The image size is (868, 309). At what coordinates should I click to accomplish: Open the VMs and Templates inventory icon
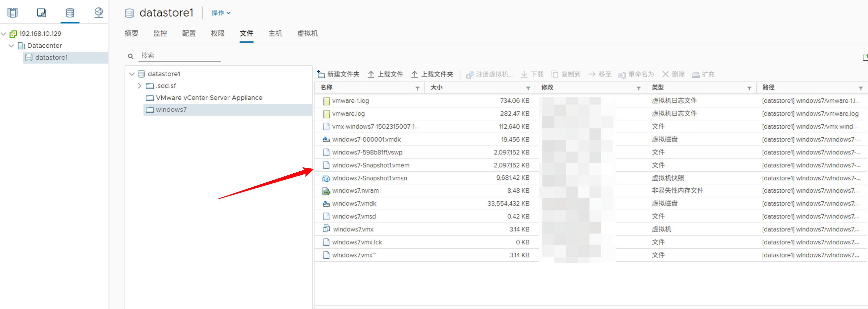coord(41,13)
